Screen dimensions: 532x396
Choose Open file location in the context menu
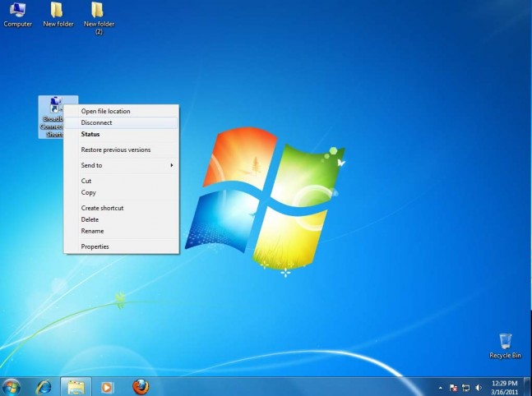(121, 111)
